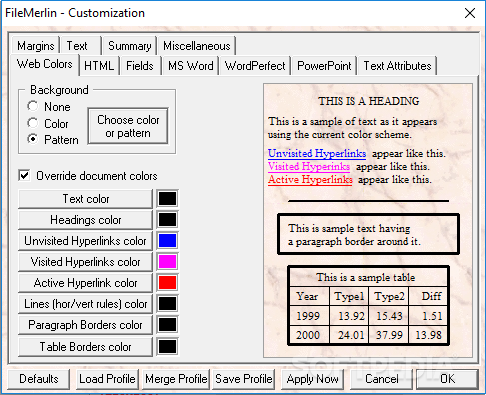Pick the black Text color swatch
Image resolution: width=486 pixels, height=395 pixels.
167,199
